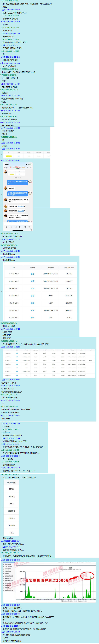This screenshot has width=99, height=644.
Task: Click the magnifier zoom icon below phone screenshot
Action: pos(31,230)
